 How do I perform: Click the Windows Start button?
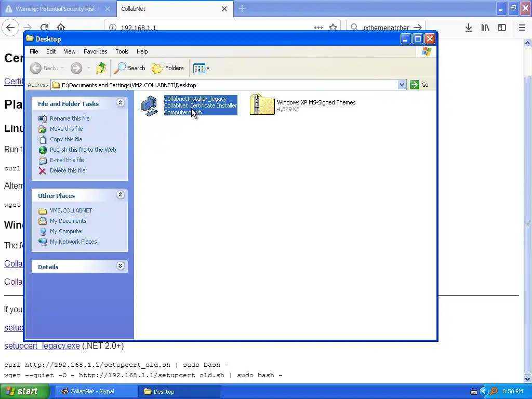(24, 392)
